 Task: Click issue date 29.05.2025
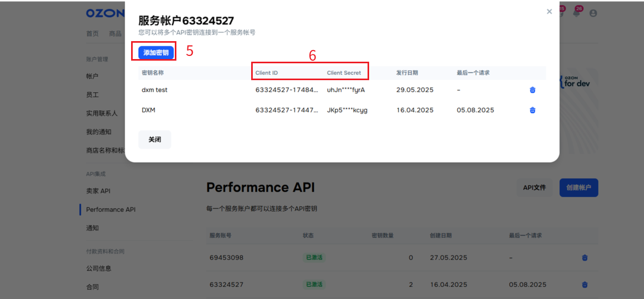415,90
